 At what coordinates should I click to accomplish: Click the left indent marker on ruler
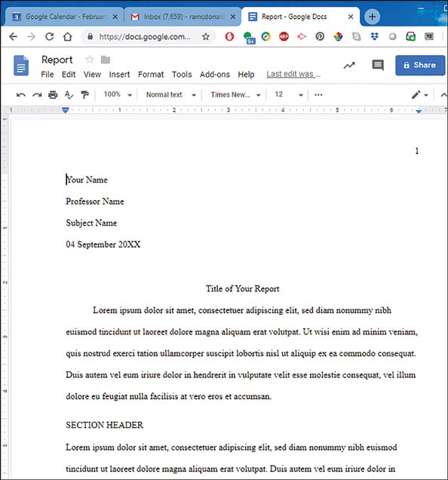click(65, 110)
